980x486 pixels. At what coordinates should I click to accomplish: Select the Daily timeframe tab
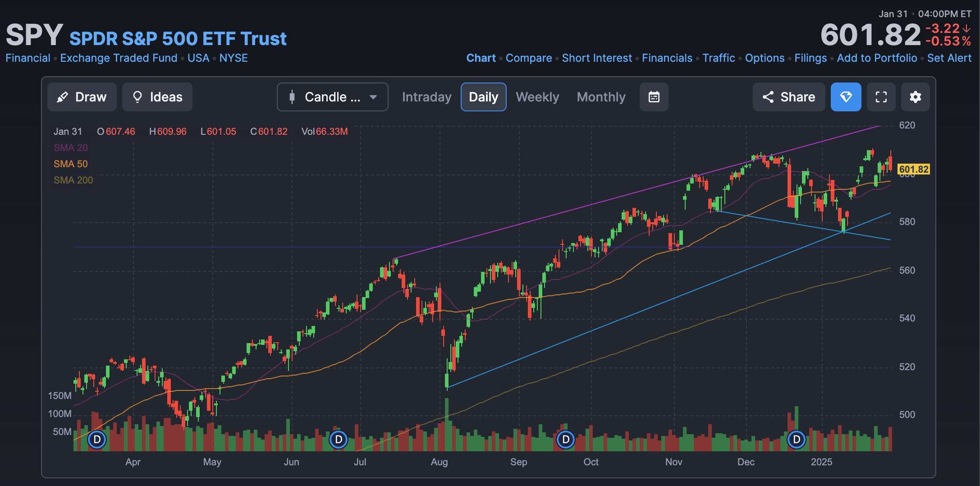click(483, 97)
